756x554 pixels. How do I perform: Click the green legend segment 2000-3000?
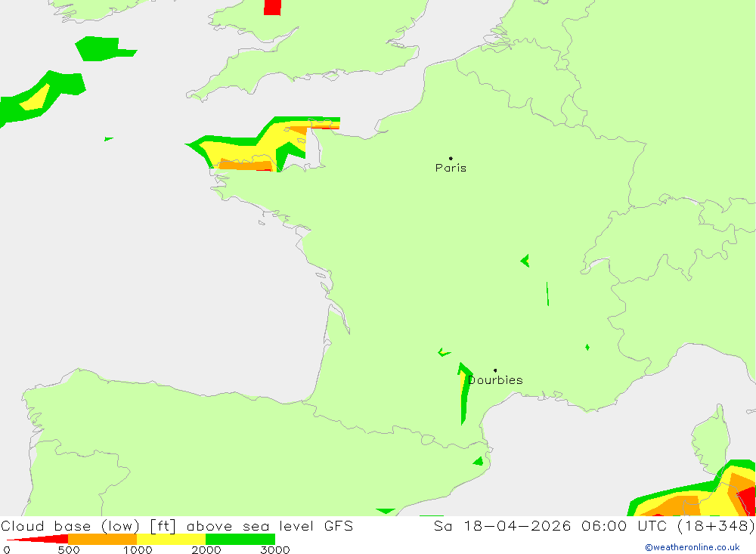click(x=240, y=539)
